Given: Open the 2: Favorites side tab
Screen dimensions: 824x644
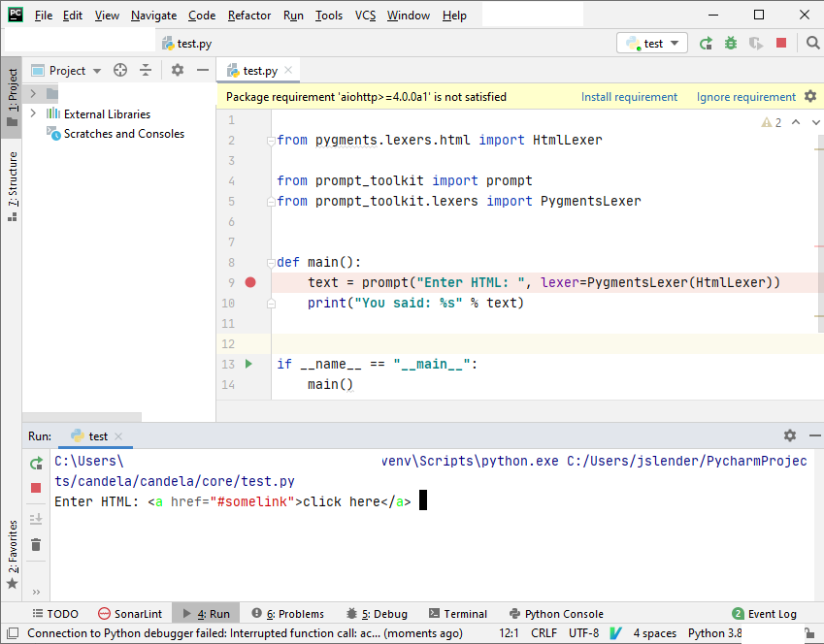Looking at the screenshot, I should pyautogui.click(x=12, y=554).
